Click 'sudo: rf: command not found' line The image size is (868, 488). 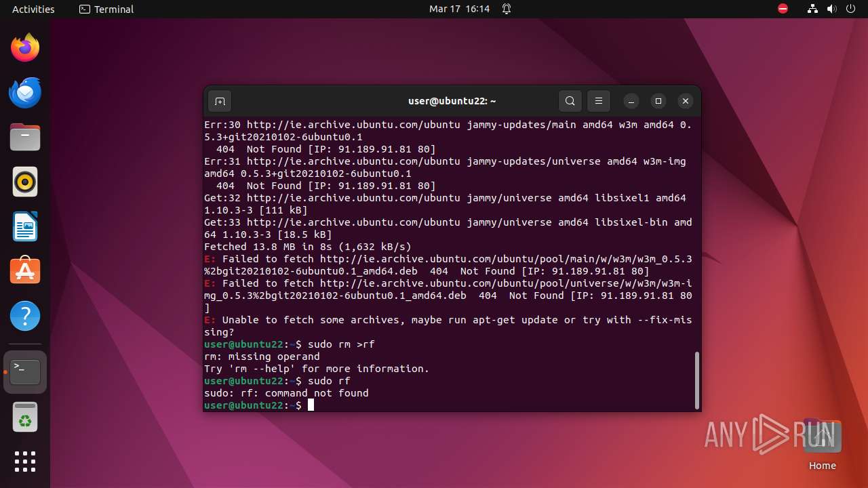[x=286, y=393]
